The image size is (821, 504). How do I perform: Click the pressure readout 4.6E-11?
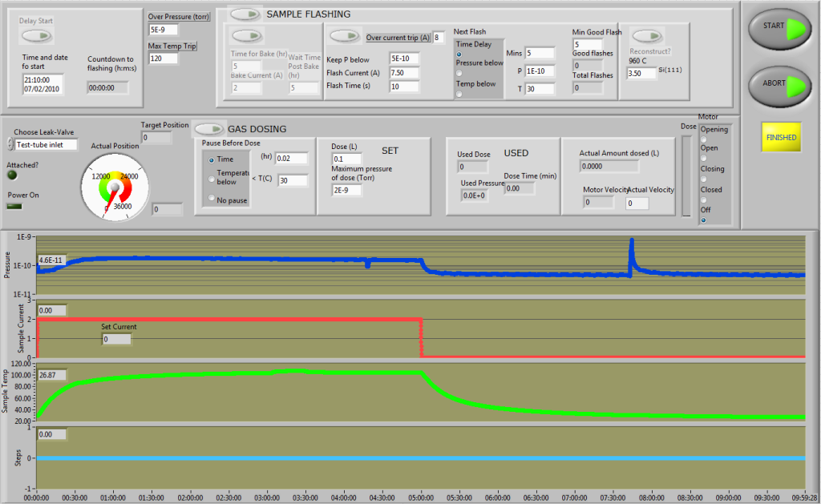coord(51,260)
